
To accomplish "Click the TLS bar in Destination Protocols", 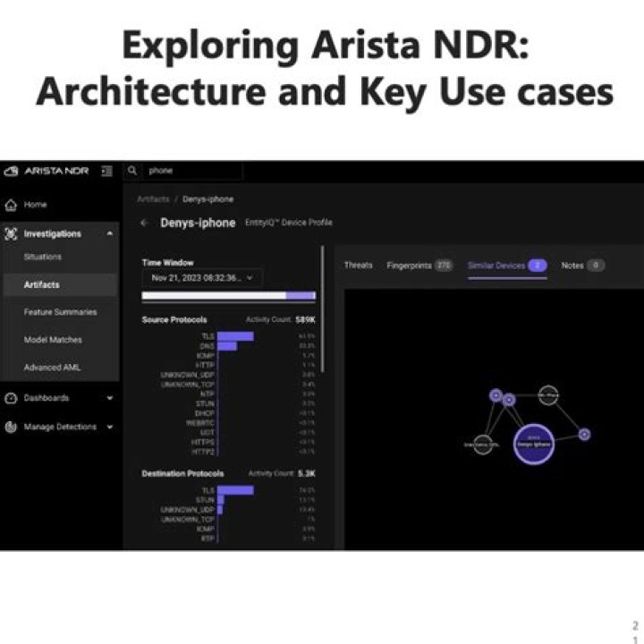I will (235, 490).
